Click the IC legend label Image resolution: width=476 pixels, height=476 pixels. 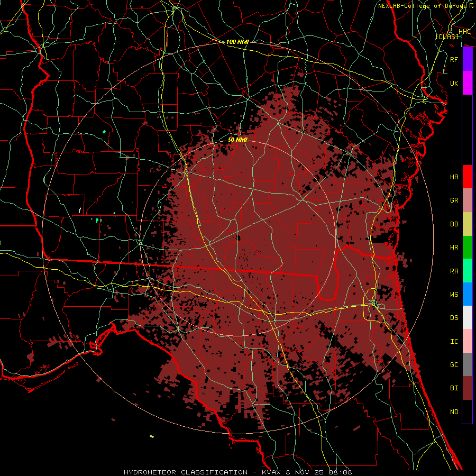454,341
